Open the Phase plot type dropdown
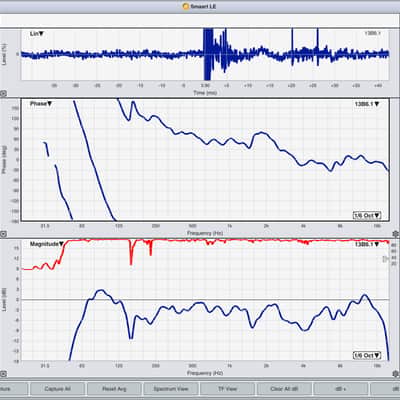400x400 pixels. coord(41,104)
